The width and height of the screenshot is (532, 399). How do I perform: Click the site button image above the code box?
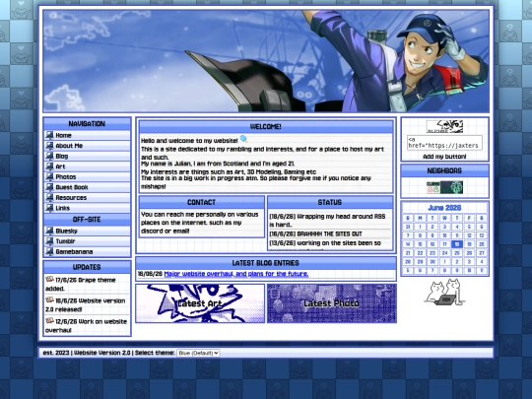(444, 126)
